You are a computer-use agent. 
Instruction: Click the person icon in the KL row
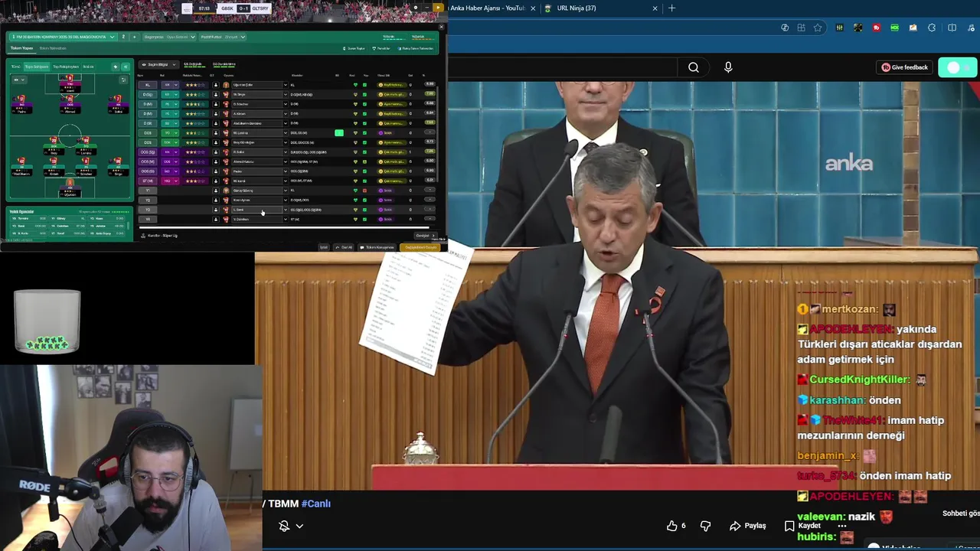tap(216, 85)
